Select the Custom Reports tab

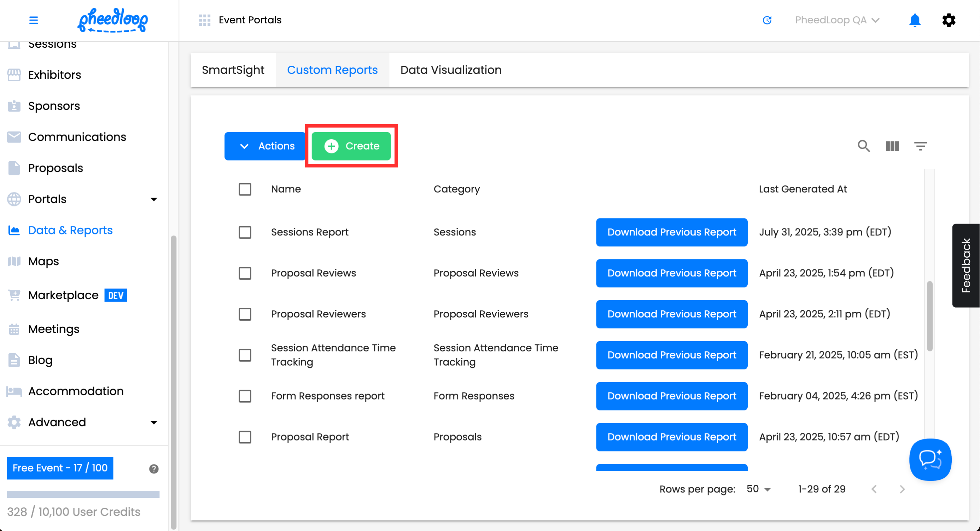332,70
